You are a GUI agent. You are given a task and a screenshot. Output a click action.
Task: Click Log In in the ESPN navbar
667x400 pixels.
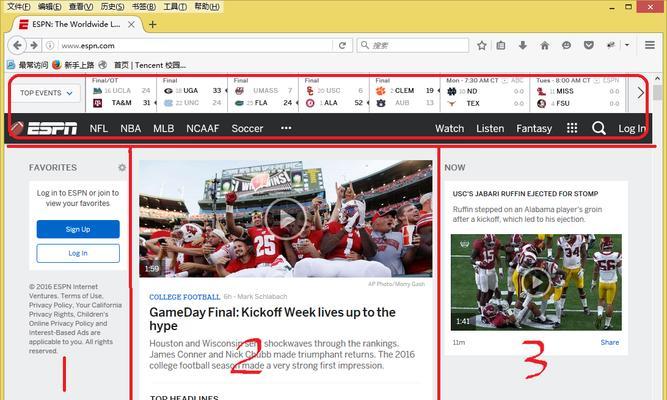click(632, 129)
